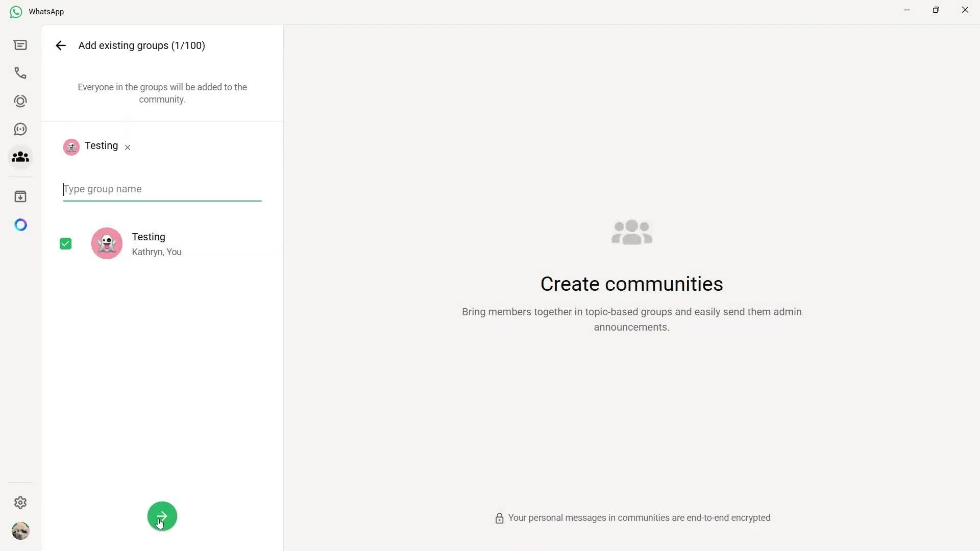Click the group name search field
Image resolution: width=980 pixels, height=551 pixels.
162,189
